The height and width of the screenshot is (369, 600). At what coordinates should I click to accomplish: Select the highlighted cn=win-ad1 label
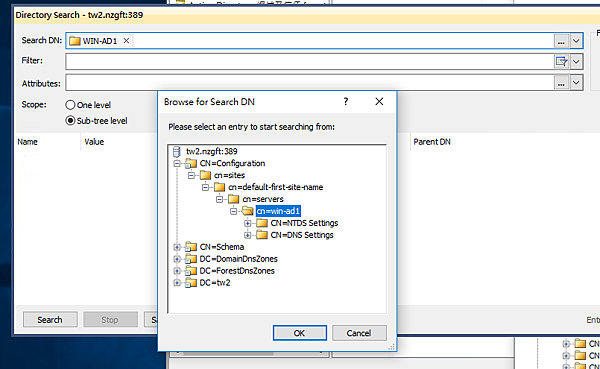[x=278, y=211]
